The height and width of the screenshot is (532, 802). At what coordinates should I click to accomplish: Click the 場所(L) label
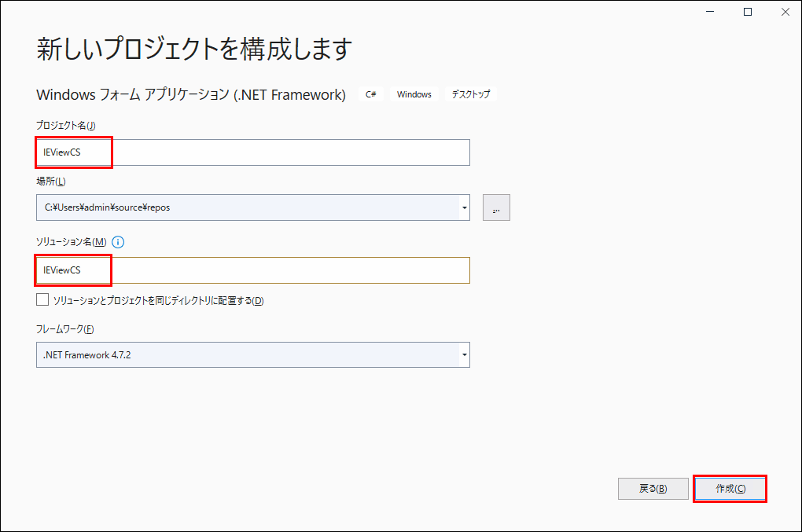pyautogui.click(x=51, y=182)
